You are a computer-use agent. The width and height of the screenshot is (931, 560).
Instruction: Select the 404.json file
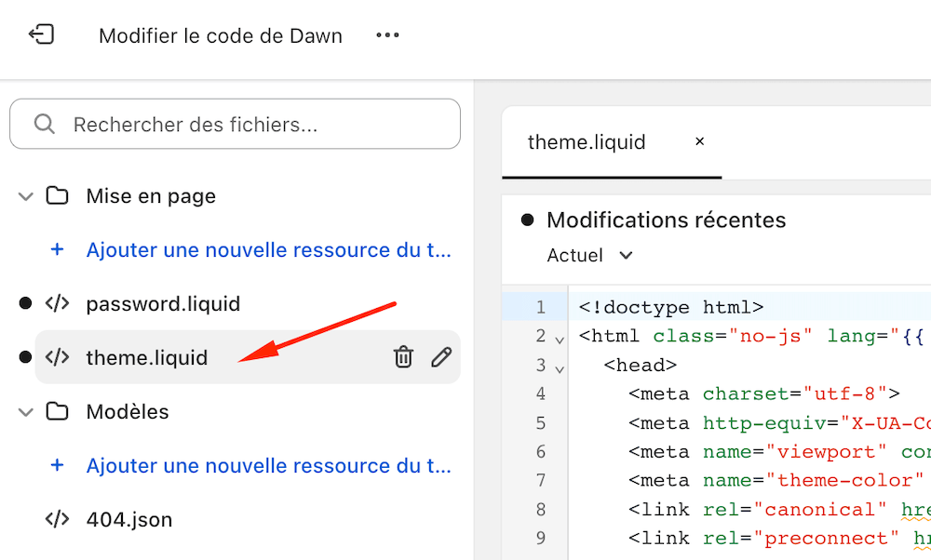(128, 519)
